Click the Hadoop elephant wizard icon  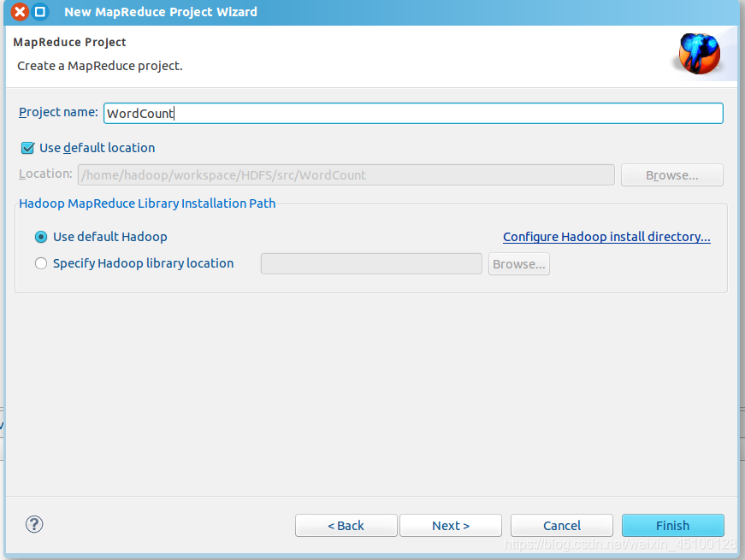pos(700,54)
